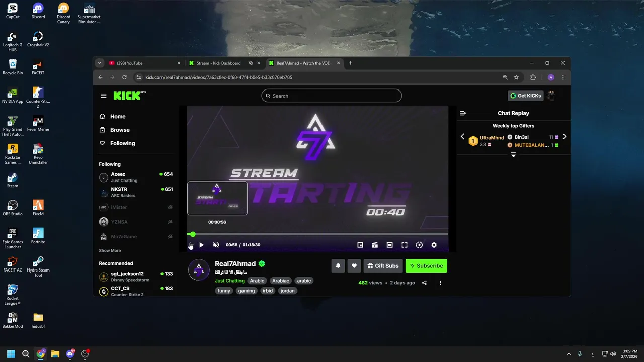Toggle the notification bell for Real7Ahmad
The width and height of the screenshot is (644, 362).
tap(338, 266)
